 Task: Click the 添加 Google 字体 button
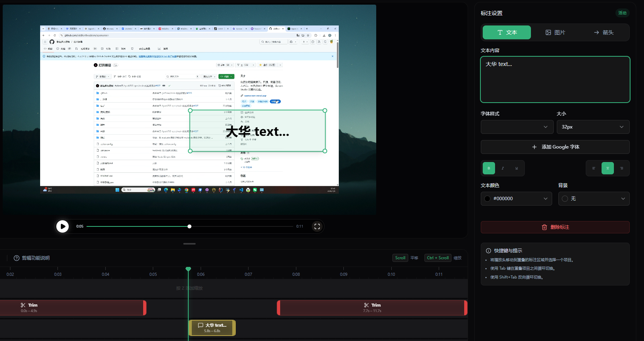tap(555, 147)
